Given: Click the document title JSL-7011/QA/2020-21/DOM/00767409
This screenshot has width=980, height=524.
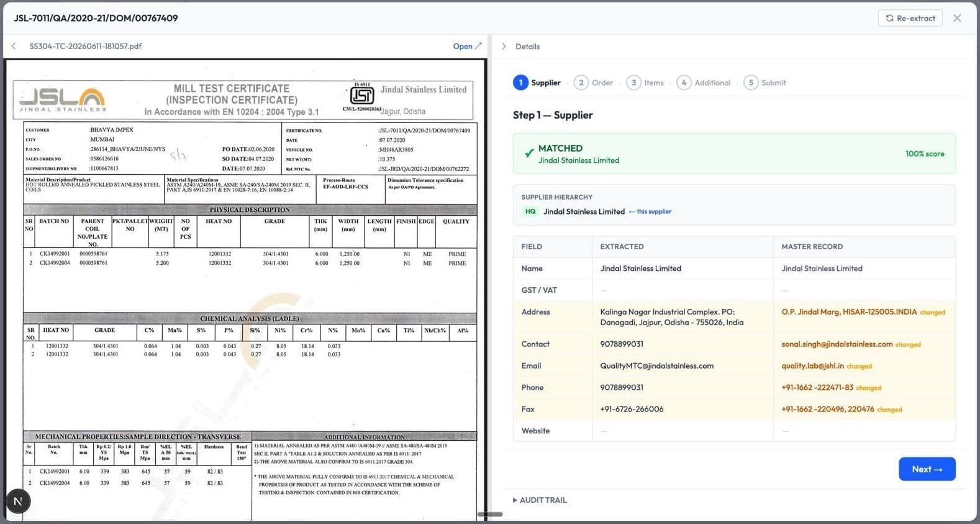Looking at the screenshot, I should 96,18.
